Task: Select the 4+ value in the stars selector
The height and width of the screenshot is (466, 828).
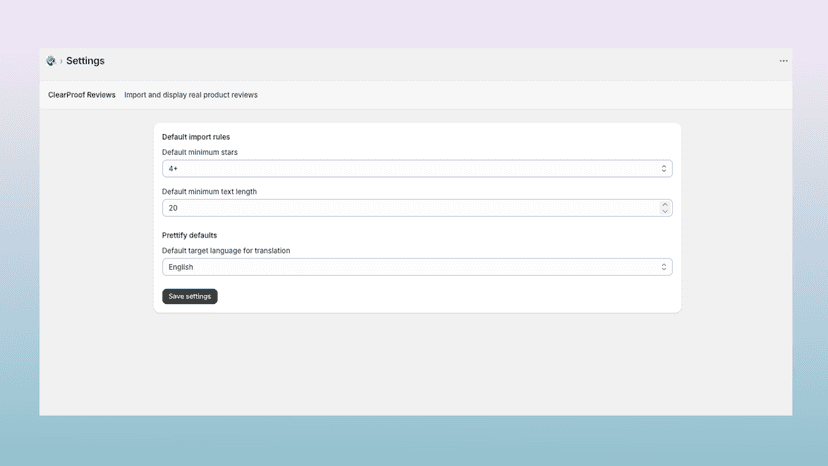Action: (173, 169)
